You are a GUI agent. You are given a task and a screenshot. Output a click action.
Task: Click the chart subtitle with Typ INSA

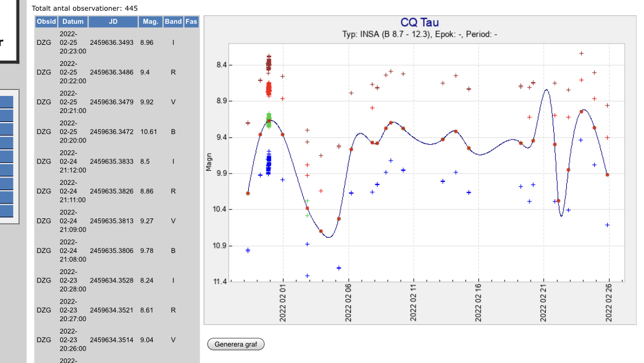420,35
